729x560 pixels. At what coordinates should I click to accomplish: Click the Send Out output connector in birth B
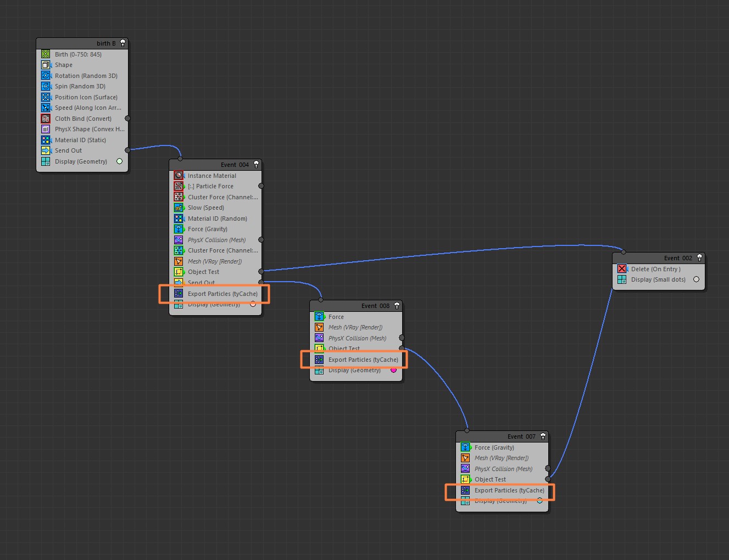(128, 150)
